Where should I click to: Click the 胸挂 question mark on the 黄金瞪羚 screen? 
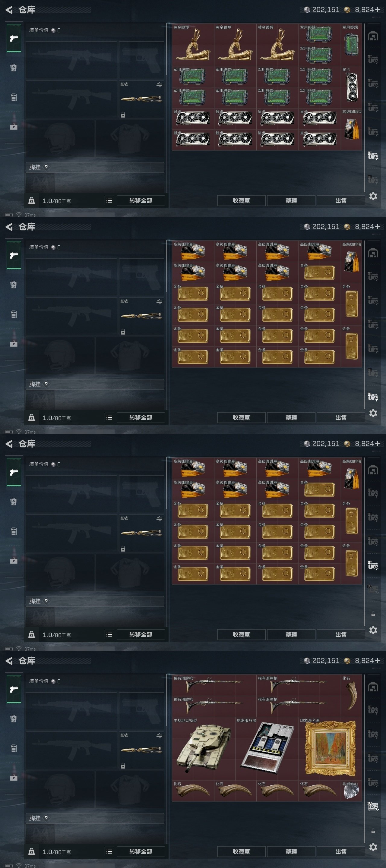(x=46, y=167)
